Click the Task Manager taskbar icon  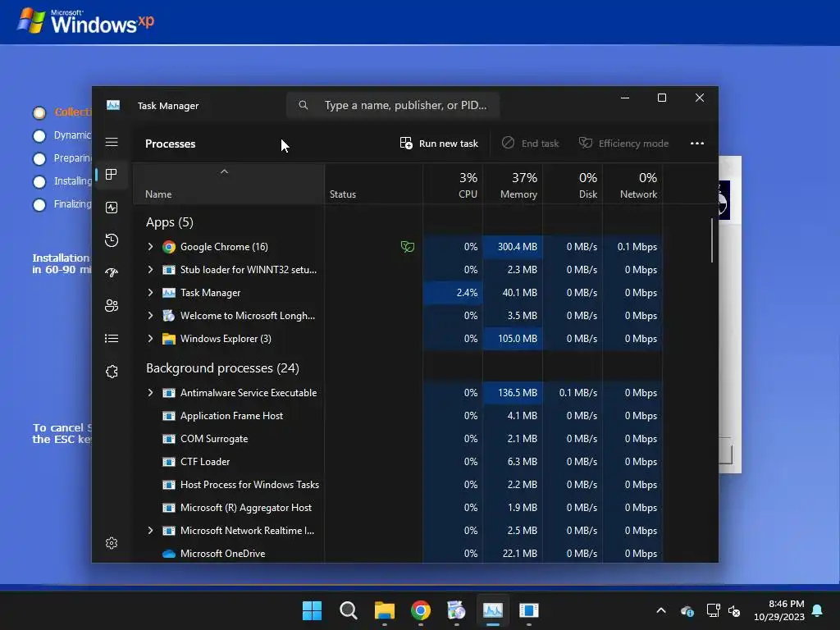tap(493, 610)
